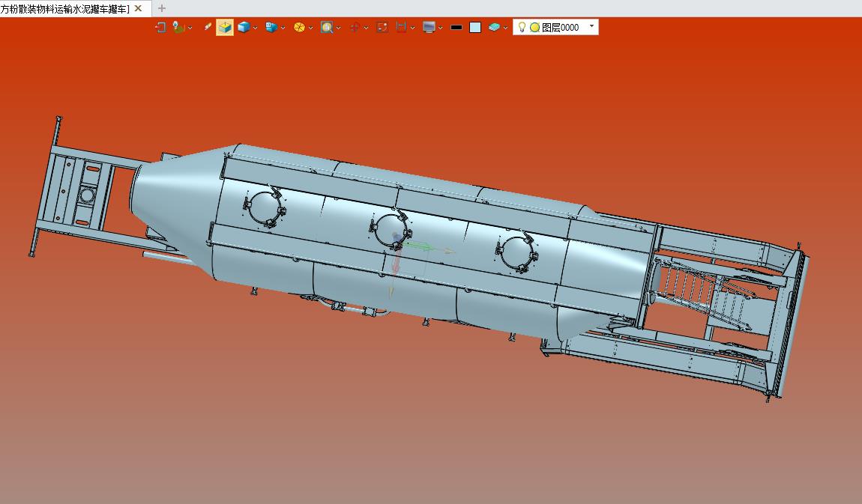Close the 水泥罐车 document tab
Screen dimensions: 862x504
tap(139, 8)
